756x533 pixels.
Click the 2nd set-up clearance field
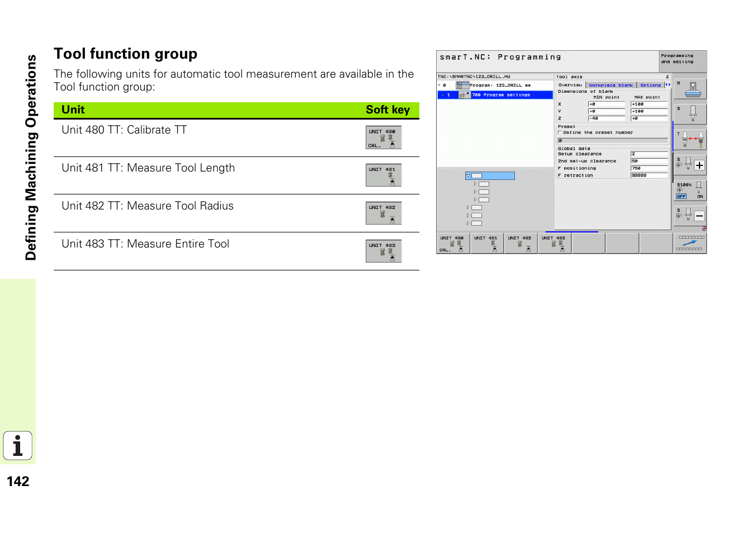pyautogui.click(x=649, y=161)
